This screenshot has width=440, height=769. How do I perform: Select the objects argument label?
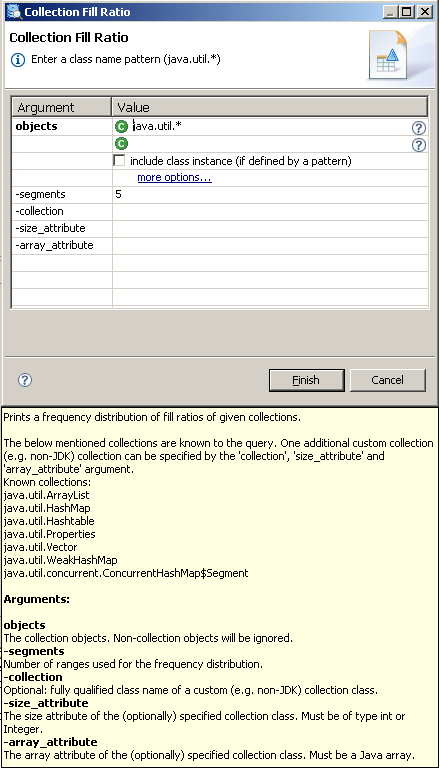pos(36,127)
